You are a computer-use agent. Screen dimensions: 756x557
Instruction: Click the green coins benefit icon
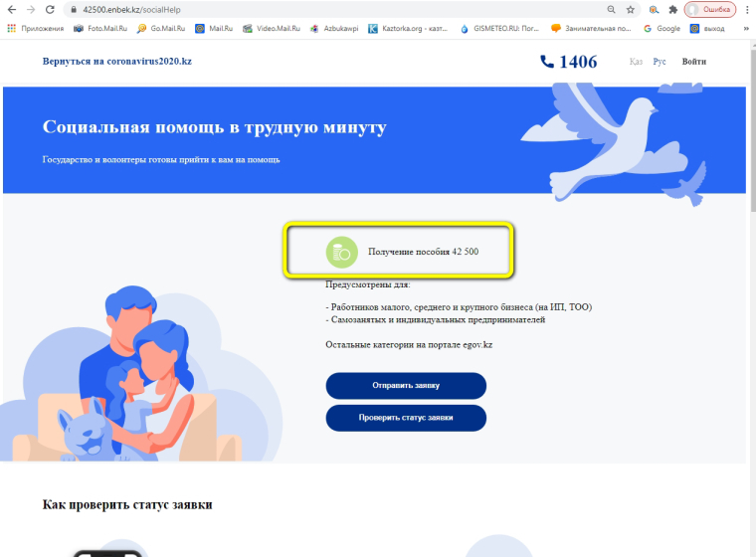point(342,252)
